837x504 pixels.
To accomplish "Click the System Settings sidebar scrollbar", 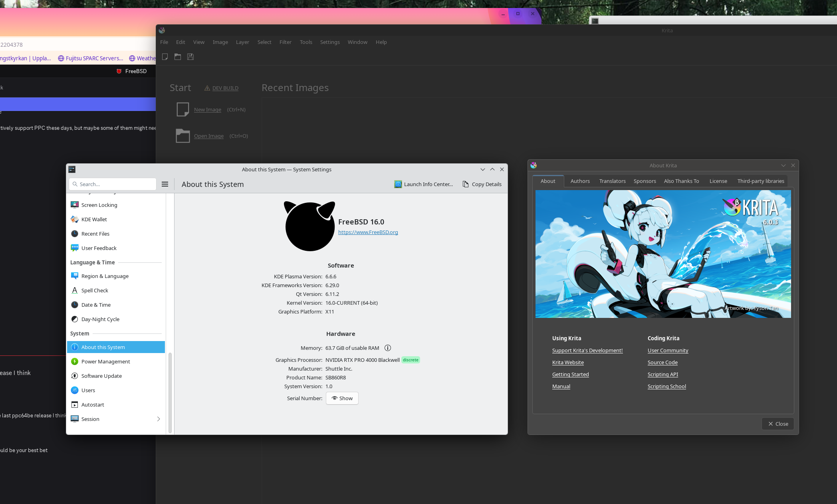I will [x=170, y=393].
